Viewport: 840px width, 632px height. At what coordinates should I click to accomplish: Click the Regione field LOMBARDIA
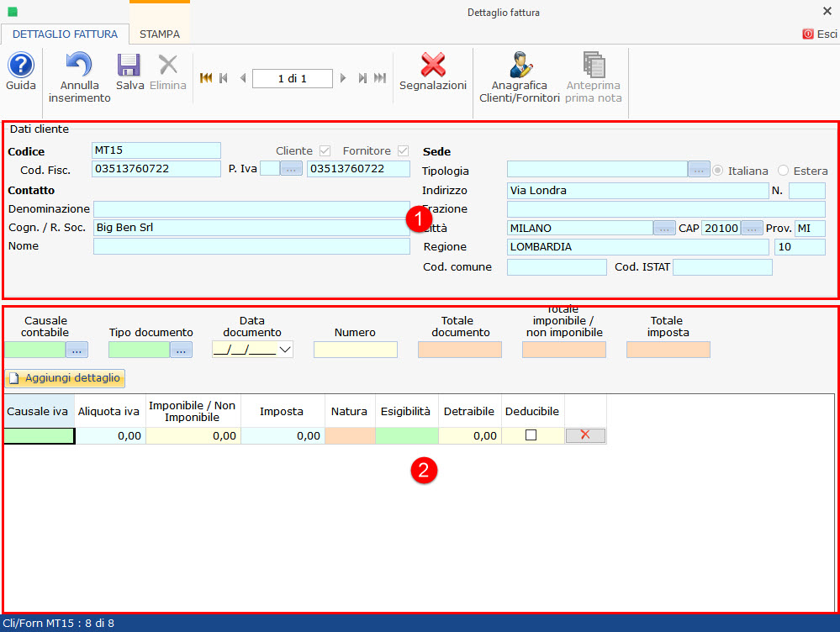tap(638, 247)
